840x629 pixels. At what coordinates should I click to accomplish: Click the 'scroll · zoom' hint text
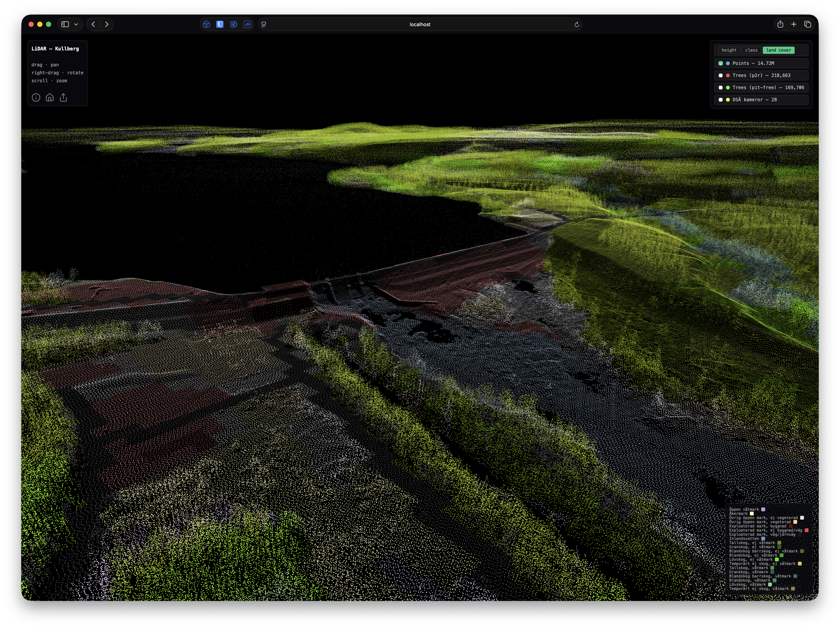click(49, 81)
